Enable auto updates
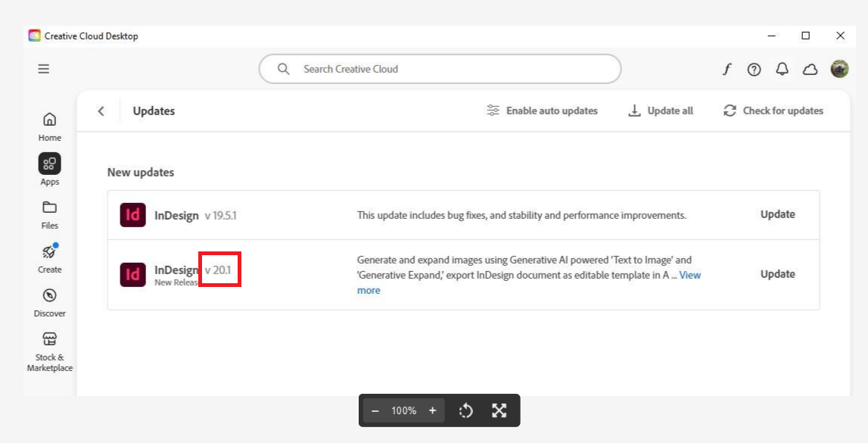868x443 pixels. click(x=542, y=111)
